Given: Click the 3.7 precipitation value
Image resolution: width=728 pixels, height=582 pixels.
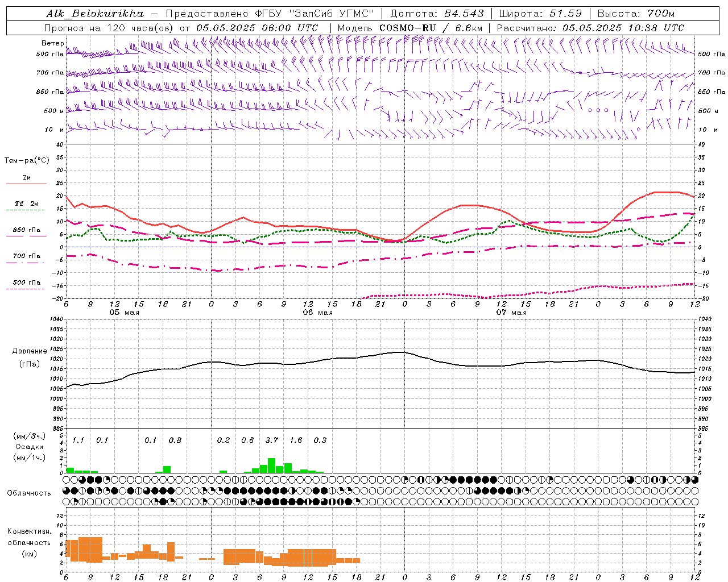Looking at the screenshot, I should pyautogui.click(x=272, y=440).
